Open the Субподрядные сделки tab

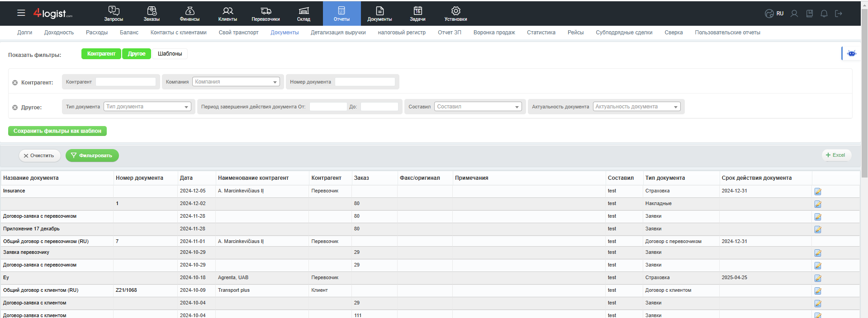pos(624,33)
